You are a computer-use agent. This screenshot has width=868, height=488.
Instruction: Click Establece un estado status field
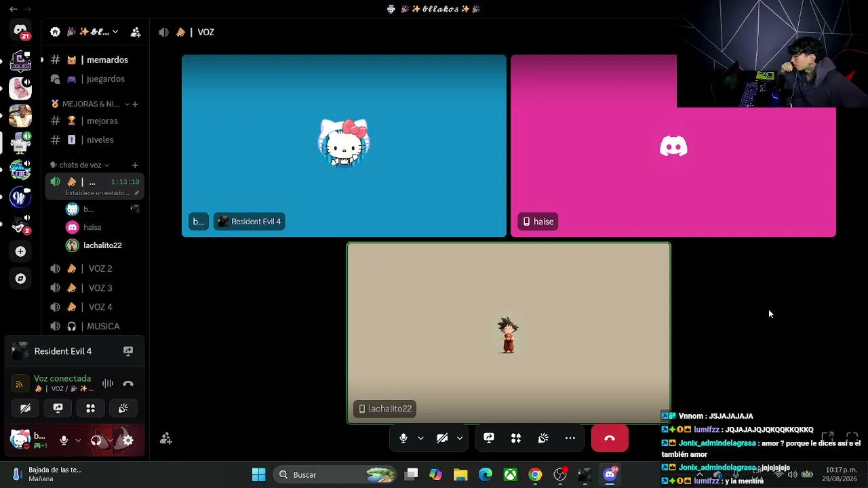pyautogui.click(x=102, y=193)
